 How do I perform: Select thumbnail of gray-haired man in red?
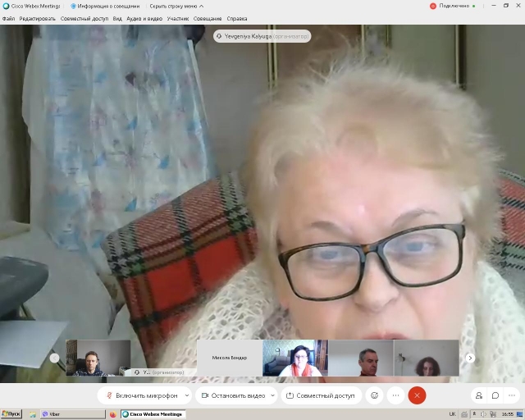(361, 358)
